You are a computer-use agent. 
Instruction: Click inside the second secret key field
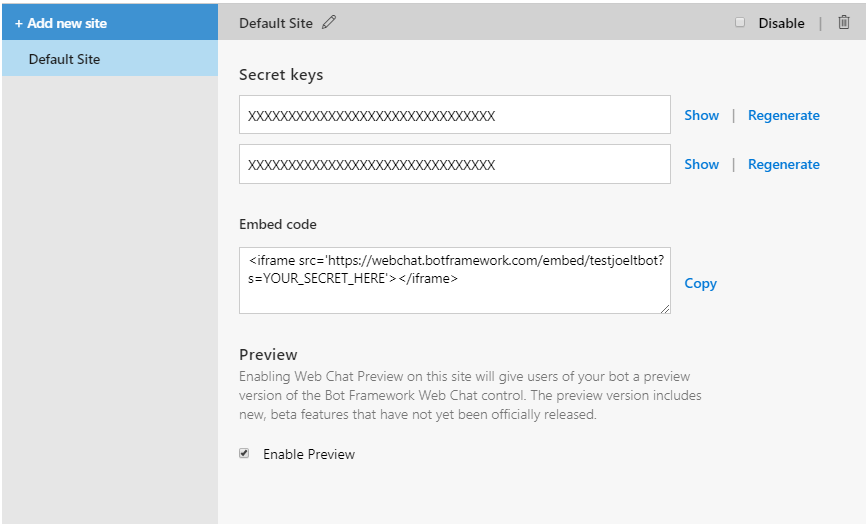click(455, 164)
